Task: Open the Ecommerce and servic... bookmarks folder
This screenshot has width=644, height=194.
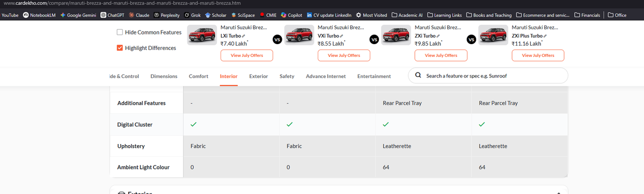Action: pyautogui.click(x=543, y=15)
